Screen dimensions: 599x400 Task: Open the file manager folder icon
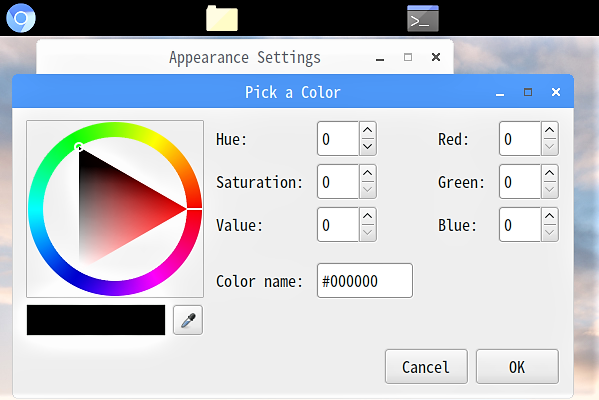pos(222,18)
